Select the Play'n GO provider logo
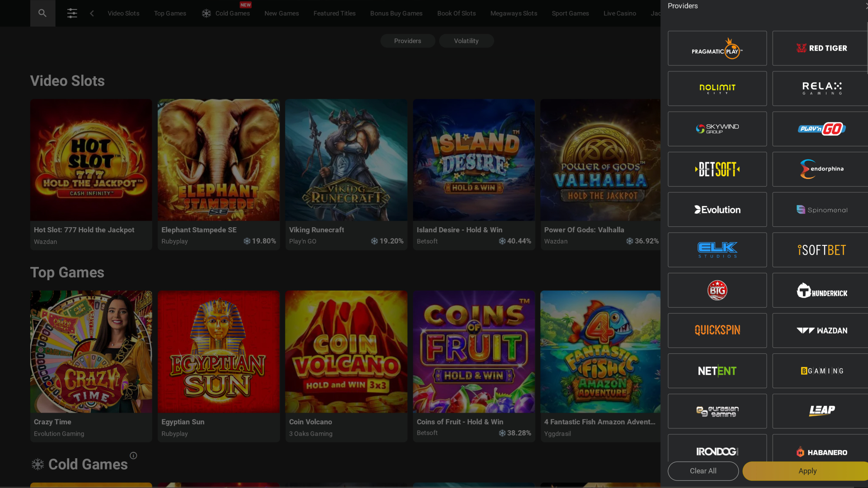 point(822,129)
